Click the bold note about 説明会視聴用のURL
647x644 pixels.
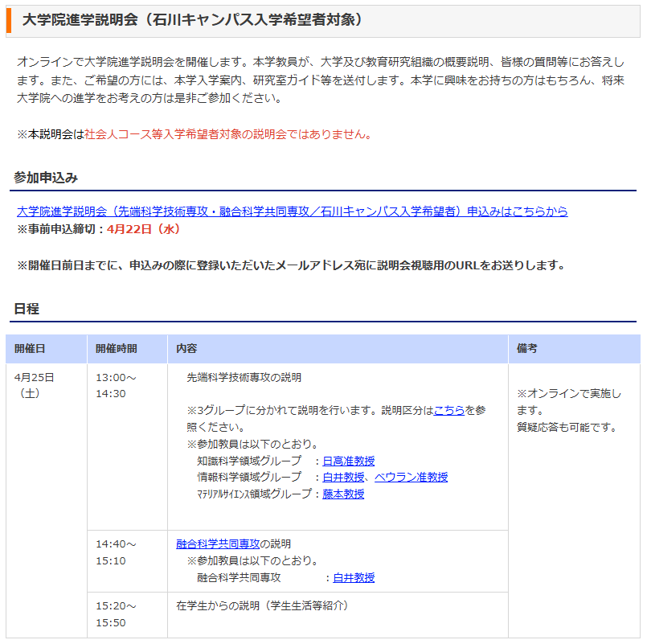(292, 265)
